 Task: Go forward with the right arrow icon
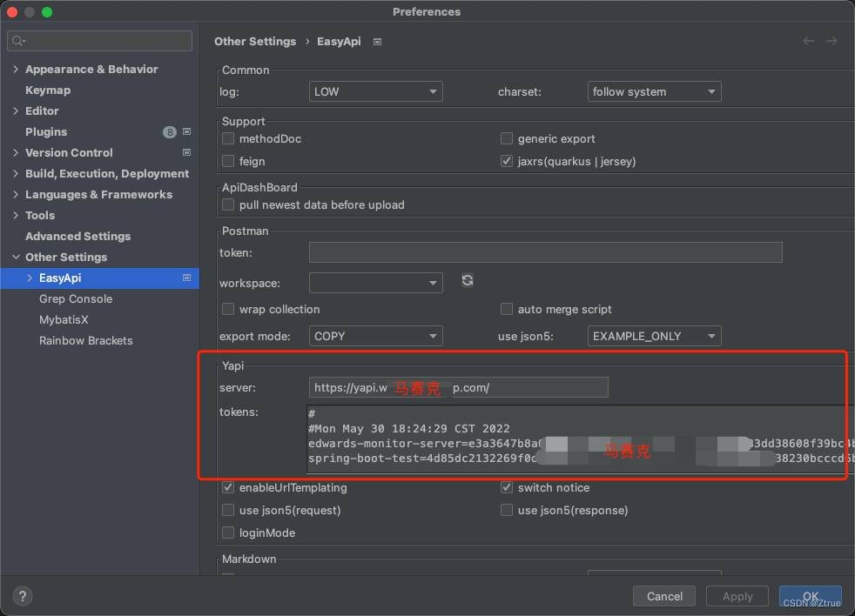(x=831, y=42)
